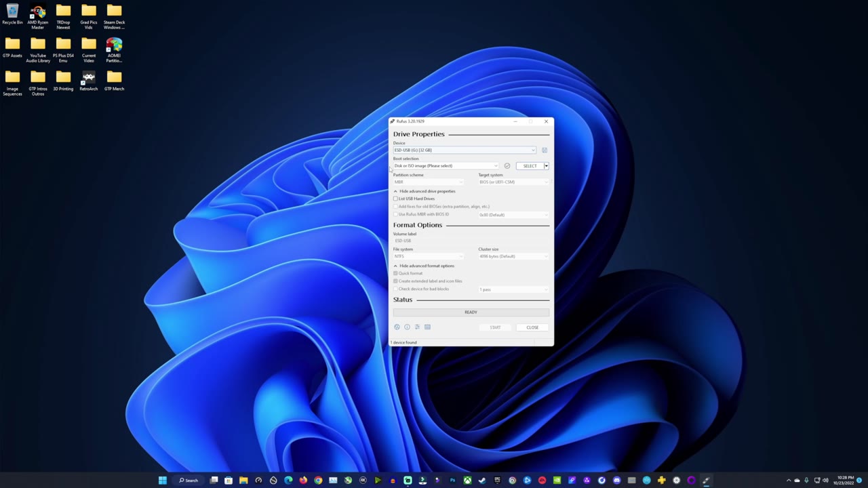
Task: Open the Target system dropdown
Action: [x=513, y=182]
